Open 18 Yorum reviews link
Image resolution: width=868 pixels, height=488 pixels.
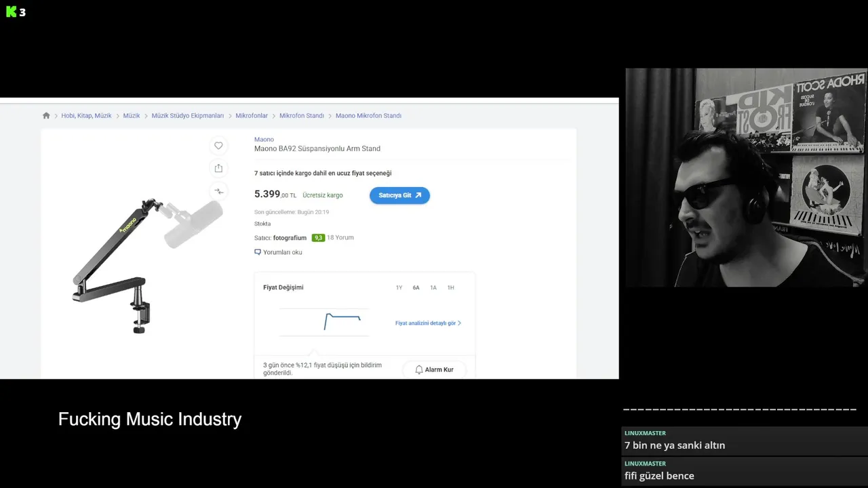tap(340, 238)
